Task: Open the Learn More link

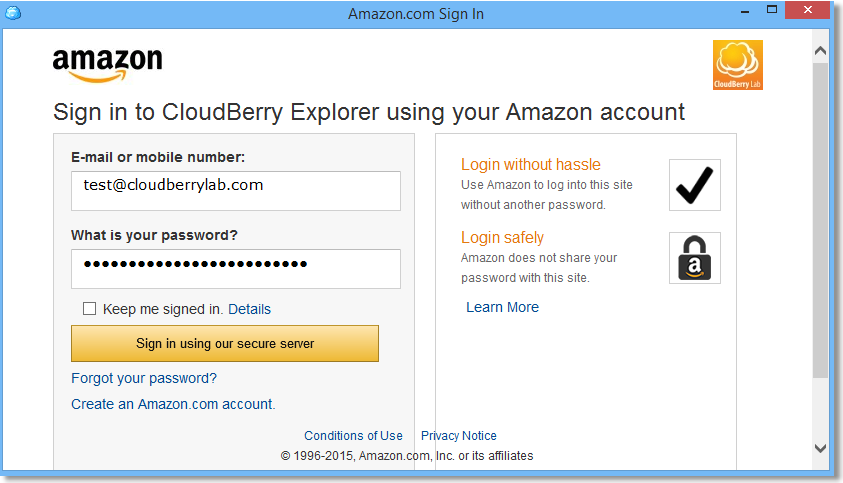Action: (x=502, y=307)
